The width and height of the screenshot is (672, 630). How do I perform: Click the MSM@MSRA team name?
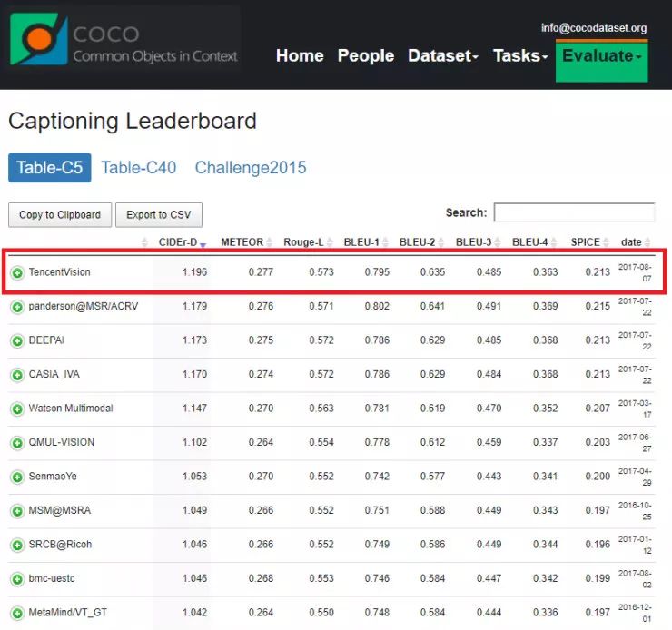(60, 510)
